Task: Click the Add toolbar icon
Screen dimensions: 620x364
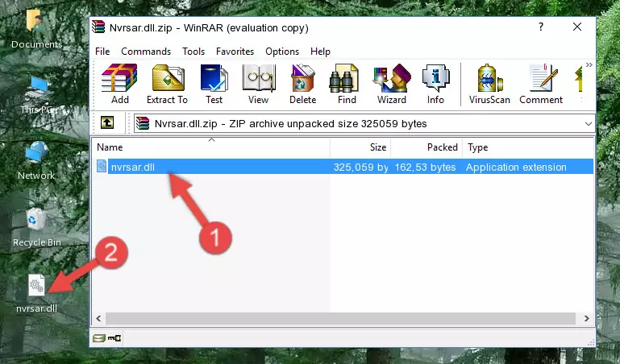Action: click(119, 84)
